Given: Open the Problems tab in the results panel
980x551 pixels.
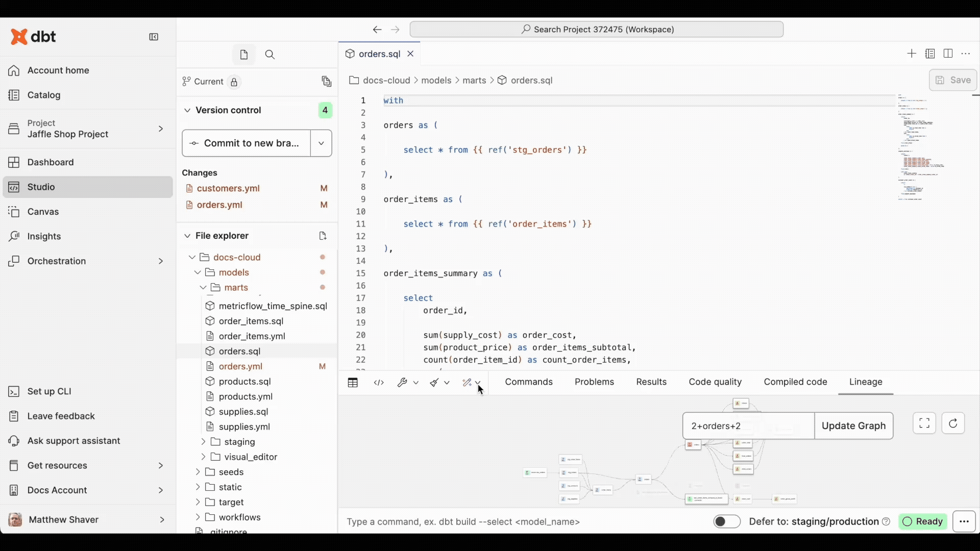Looking at the screenshot, I should 594,382.
